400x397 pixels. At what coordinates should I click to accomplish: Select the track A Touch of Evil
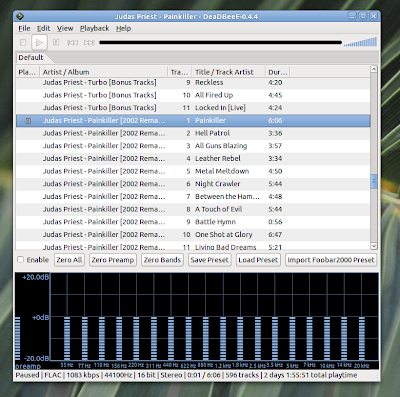[x=193, y=209]
